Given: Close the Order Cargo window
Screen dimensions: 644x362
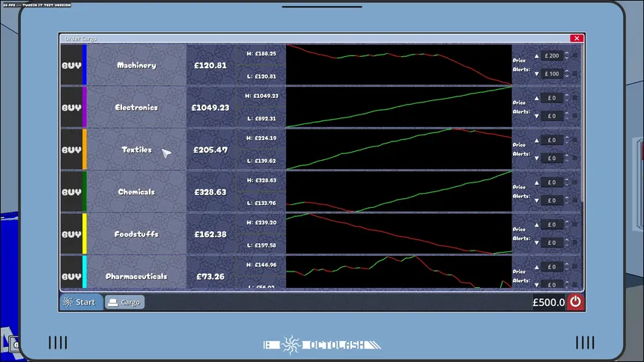Looking at the screenshot, I should coord(577,38).
